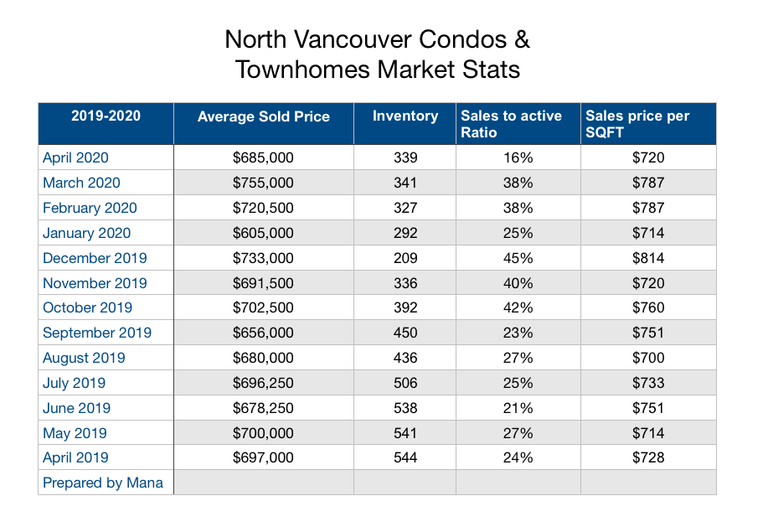Screen dimensions: 763x532
Task: Select the 'Inventory' column header
Action: pyautogui.click(x=405, y=116)
